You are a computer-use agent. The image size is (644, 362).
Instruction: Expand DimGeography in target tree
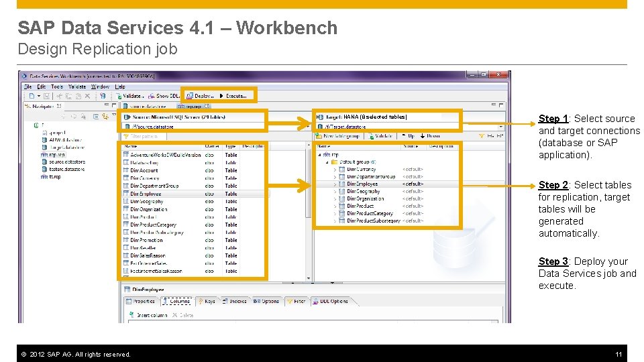pyautogui.click(x=335, y=192)
